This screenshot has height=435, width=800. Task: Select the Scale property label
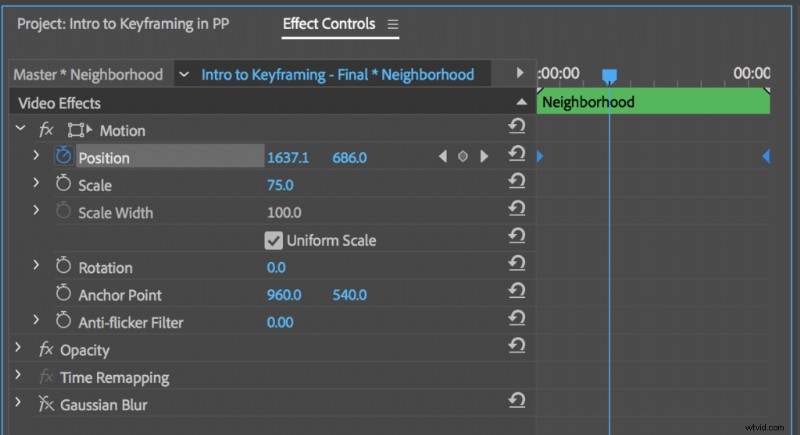(x=95, y=186)
